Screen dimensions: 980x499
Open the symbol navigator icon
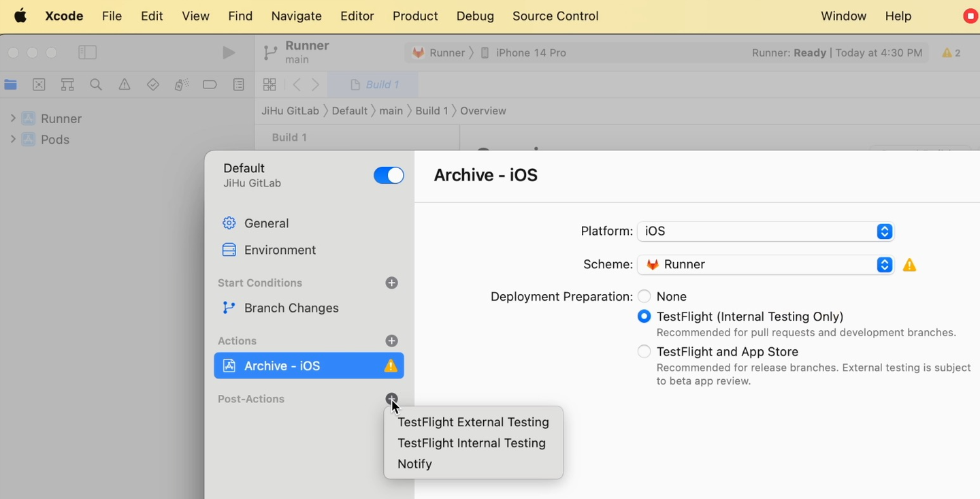coord(67,84)
